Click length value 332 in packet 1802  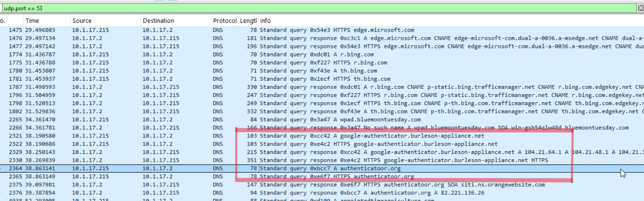[x=251, y=111]
